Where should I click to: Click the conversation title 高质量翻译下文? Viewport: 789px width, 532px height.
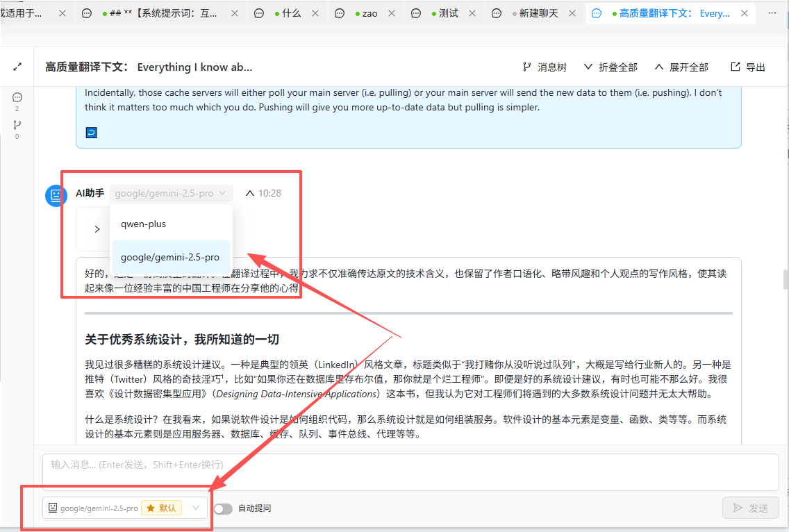(x=149, y=67)
